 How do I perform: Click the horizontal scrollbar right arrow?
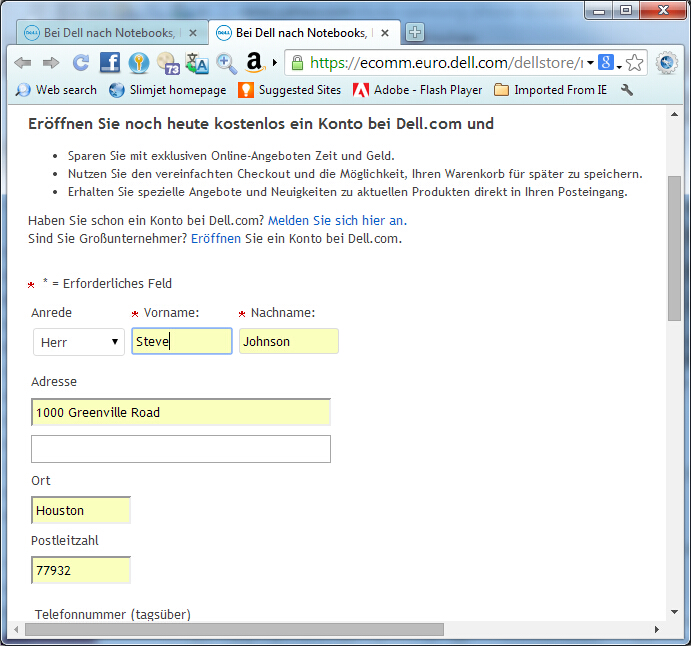(x=657, y=629)
